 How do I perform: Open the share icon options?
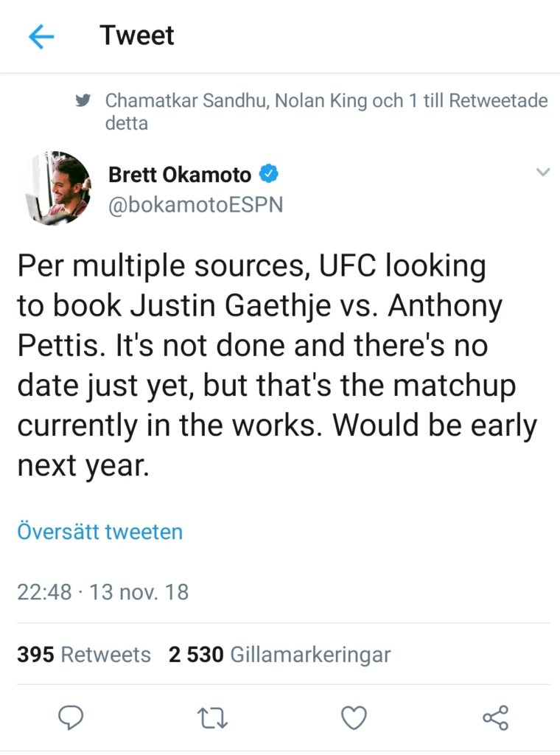(x=495, y=716)
